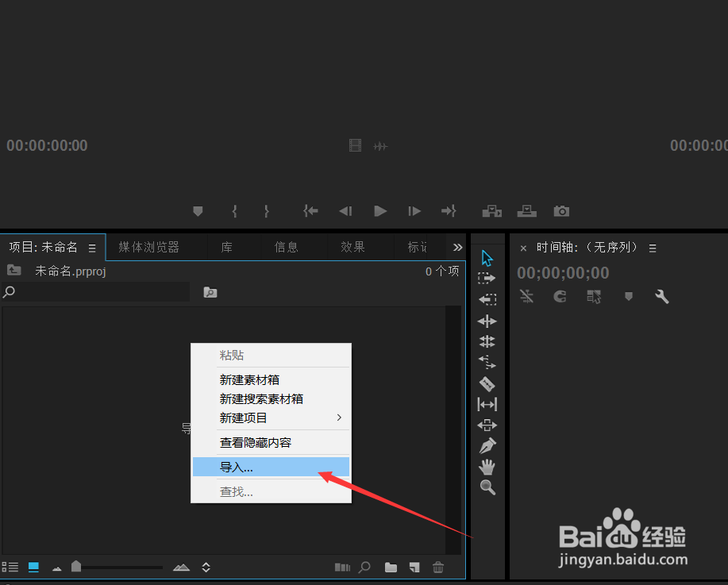This screenshot has width=728, height=585.
Task: Expand 新建项目 submenu arrow
Action: (340, 418)
